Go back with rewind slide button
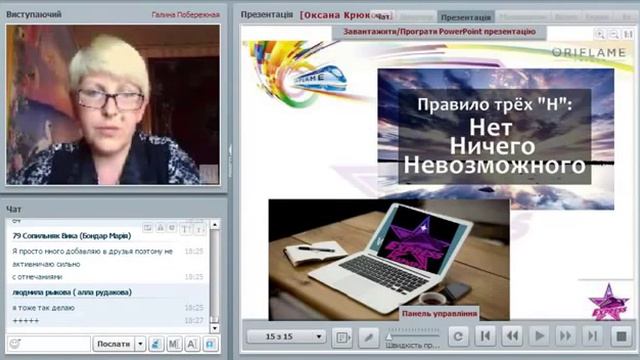This screenshot has width=640, height=360. coord(512,336)
